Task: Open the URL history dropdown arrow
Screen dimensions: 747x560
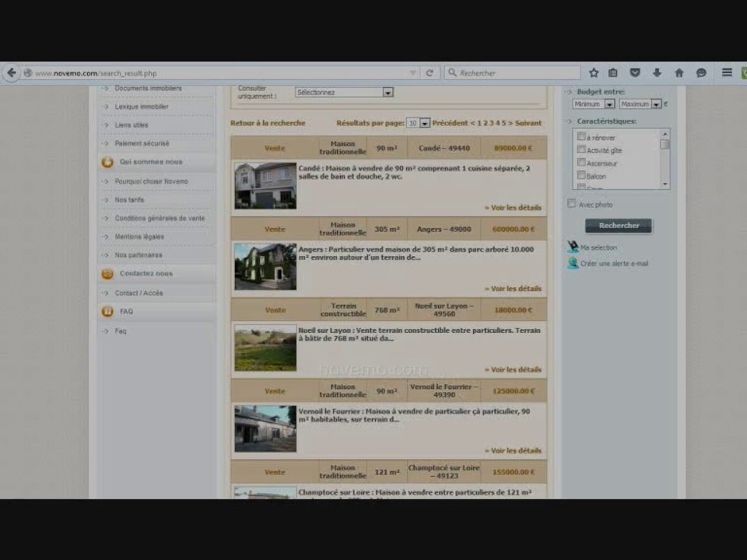Action: [x=412, y=73]
